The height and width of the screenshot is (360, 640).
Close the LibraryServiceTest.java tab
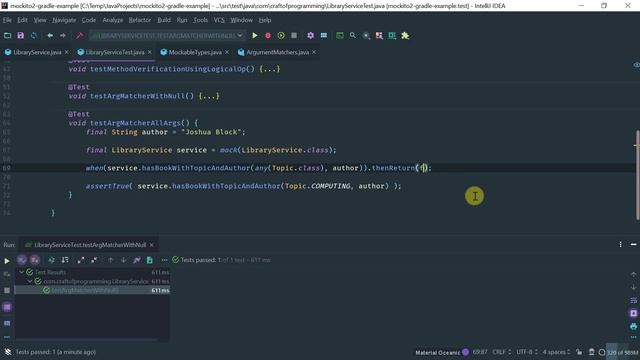(x=150, y=52)
